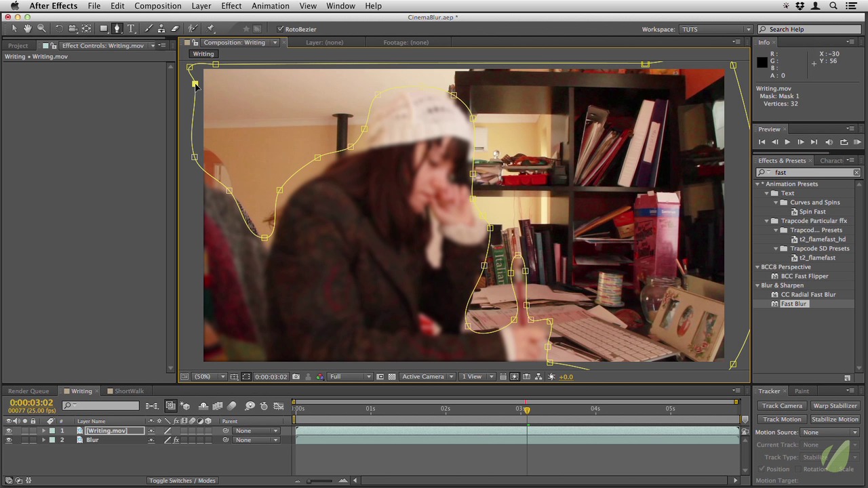
Task: Select the Selection arrow tool
Action: (x=14, y=28)
